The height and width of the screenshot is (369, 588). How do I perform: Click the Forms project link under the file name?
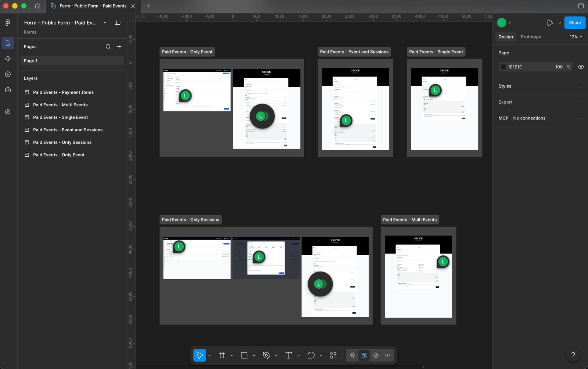tap(30, 32)
